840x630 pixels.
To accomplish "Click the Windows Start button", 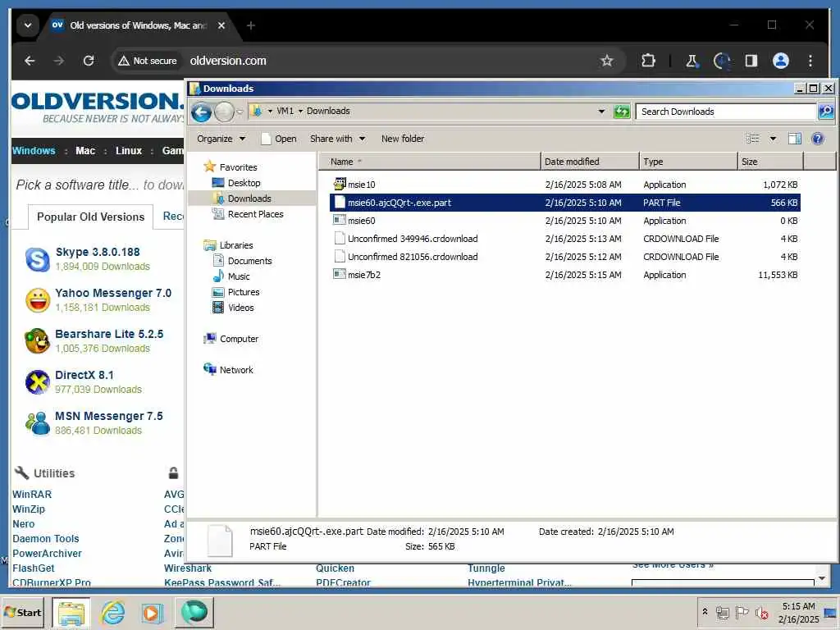I will pyautogui.click(x=23, y=612).
